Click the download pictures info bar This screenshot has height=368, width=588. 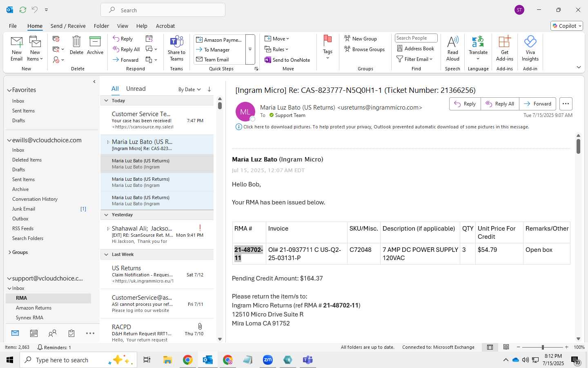pyautogui.click(x=383, y=127)
